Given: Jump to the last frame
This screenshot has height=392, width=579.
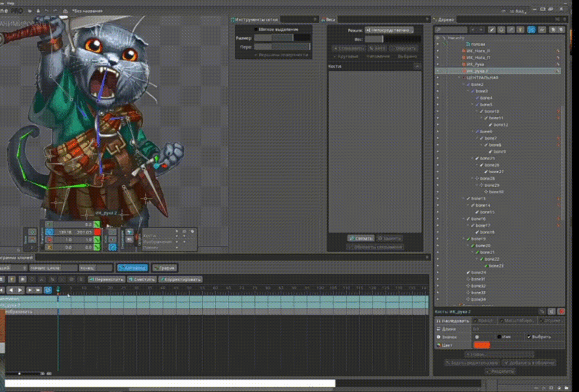Looking at the screenshot, I should click(x=38, y=290).
